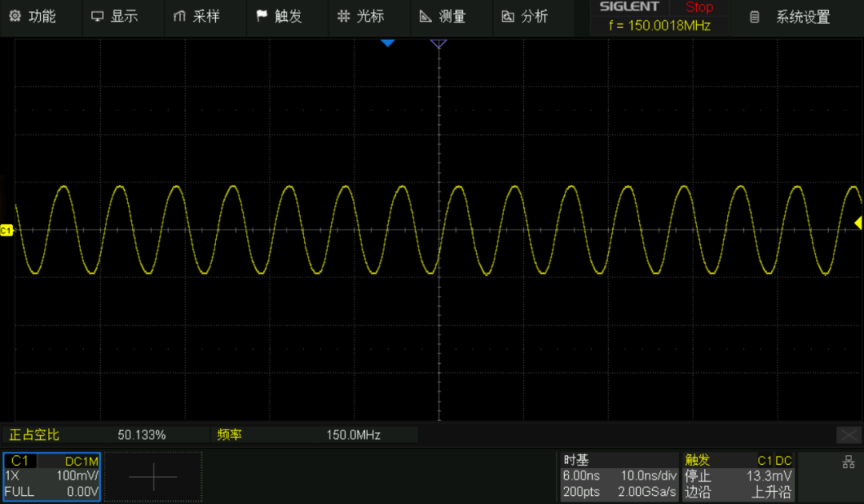Click the chart icon beside 分析
The height and width of the screenshot is (504, 864).
point(507,17)
